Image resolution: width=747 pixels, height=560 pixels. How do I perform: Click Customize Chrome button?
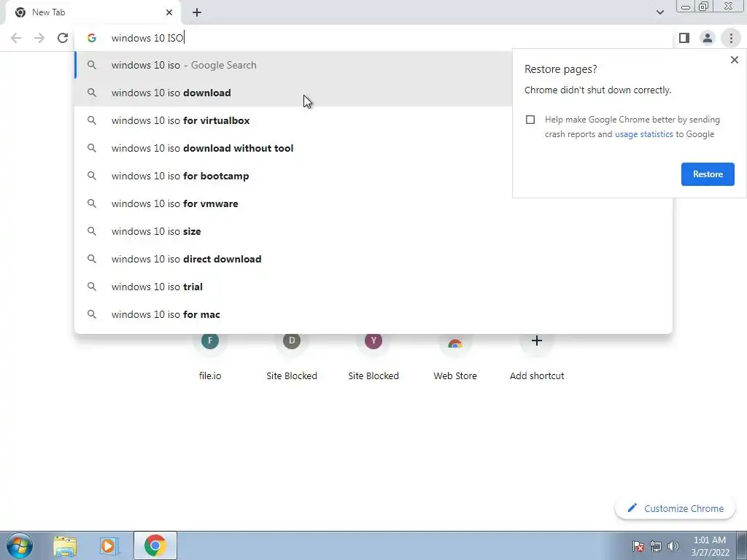tap(676, 508)
